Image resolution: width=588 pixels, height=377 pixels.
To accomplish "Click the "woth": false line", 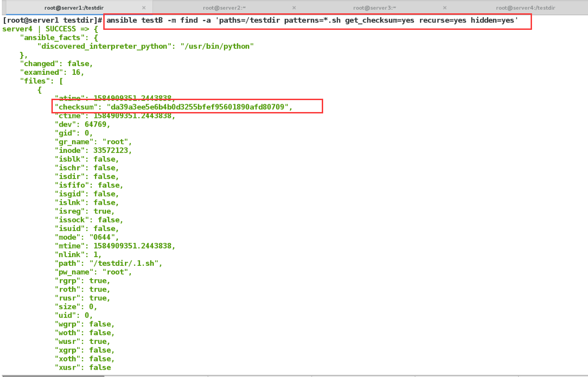I will point(84,333).
